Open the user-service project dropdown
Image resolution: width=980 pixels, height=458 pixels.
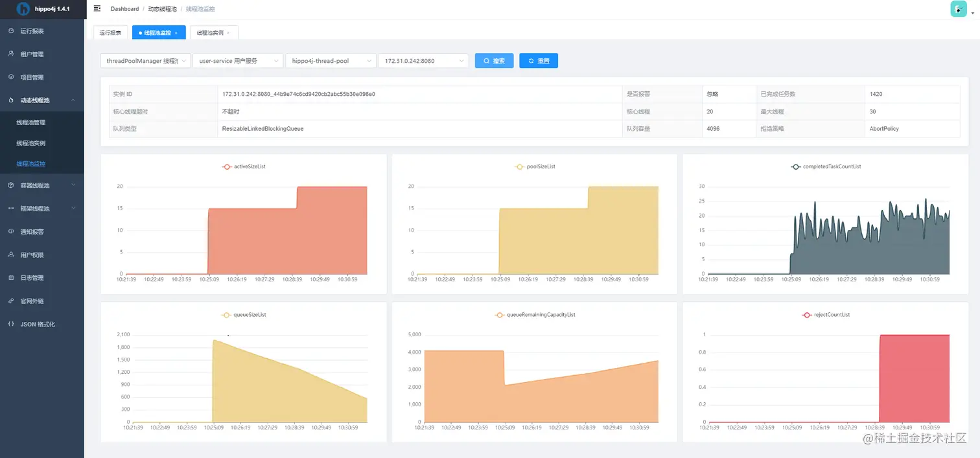coord(238,61)
